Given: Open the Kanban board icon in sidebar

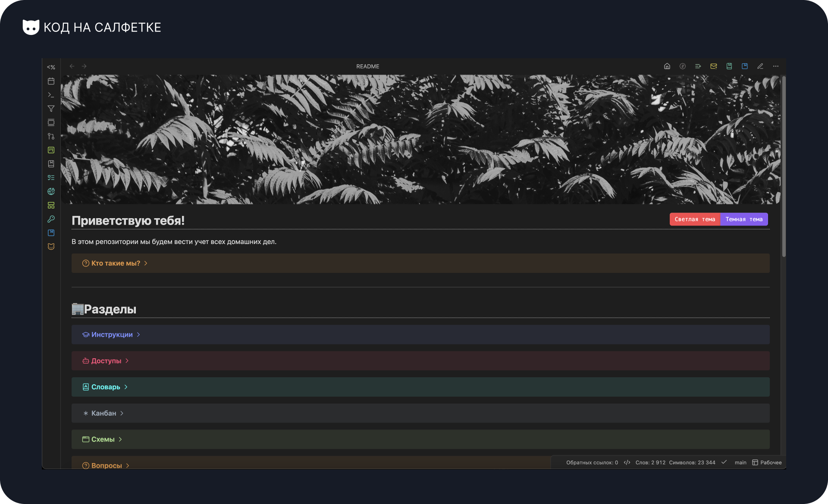Looking at the screenshot, I should point(51,150).
